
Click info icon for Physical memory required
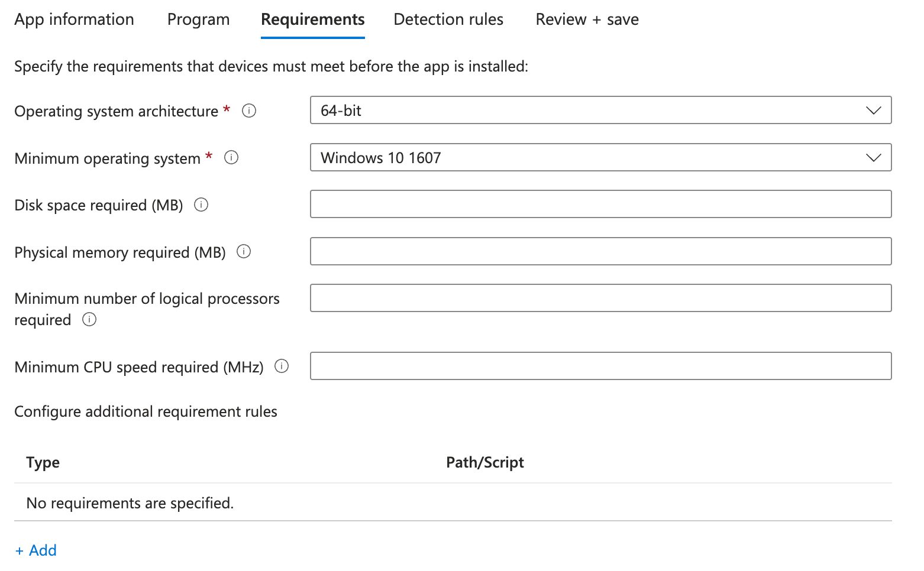244,251
